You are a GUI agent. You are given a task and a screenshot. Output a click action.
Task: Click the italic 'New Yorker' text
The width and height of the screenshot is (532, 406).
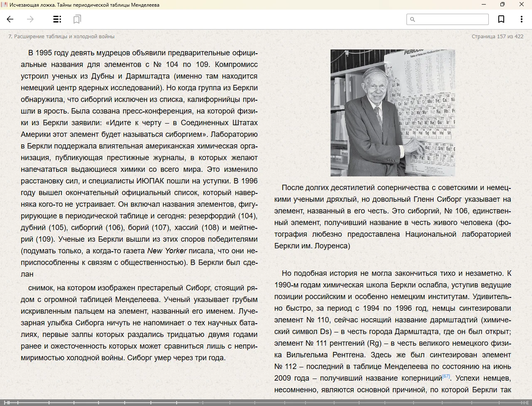point(167,251)
